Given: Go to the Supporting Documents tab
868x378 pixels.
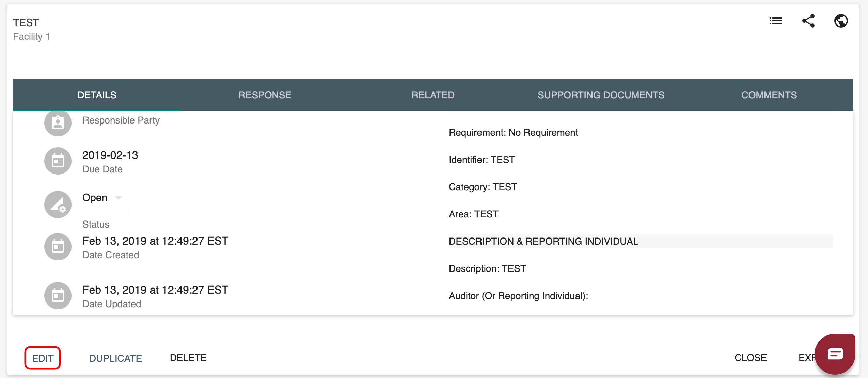Looking at the screenshot, I should click(x=601, y=95).
